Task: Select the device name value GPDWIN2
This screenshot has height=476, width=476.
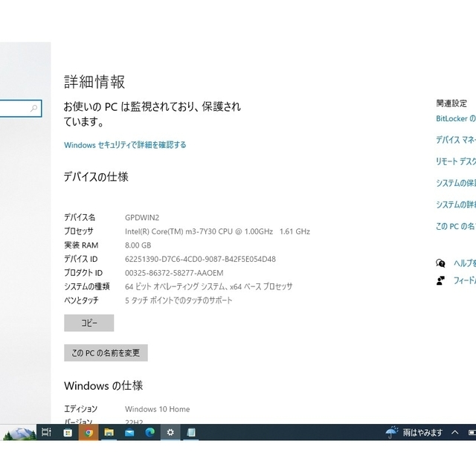Action: (142, 218)
